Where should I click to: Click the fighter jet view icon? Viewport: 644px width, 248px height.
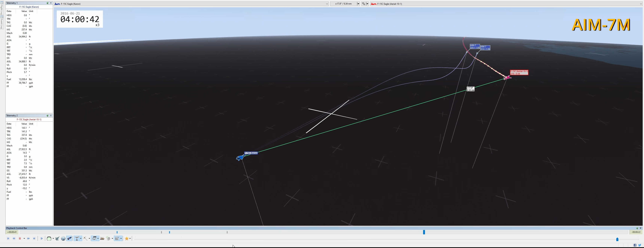pos(57,238)
